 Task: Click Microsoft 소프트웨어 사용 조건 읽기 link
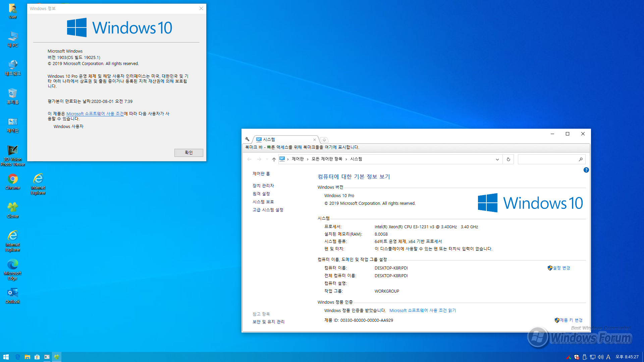(x=422, y=310)
